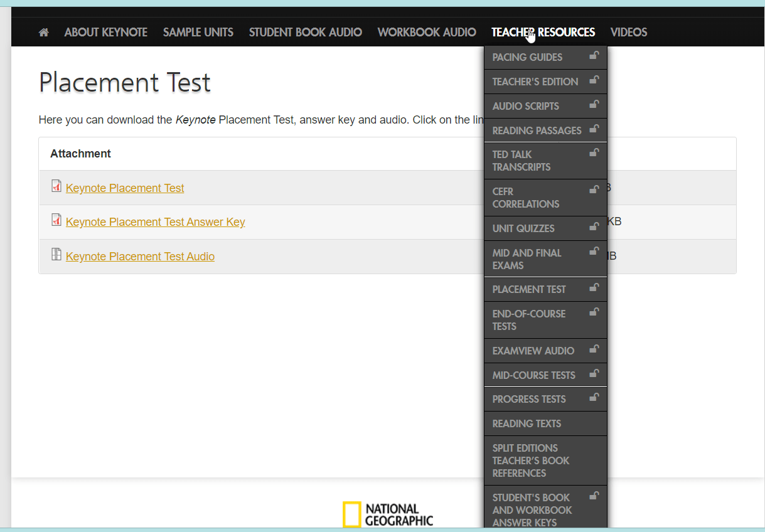Click the PDF icon beside Keynote Placement Test
This screenshot has height=532, width=765.
pos(56,186)
